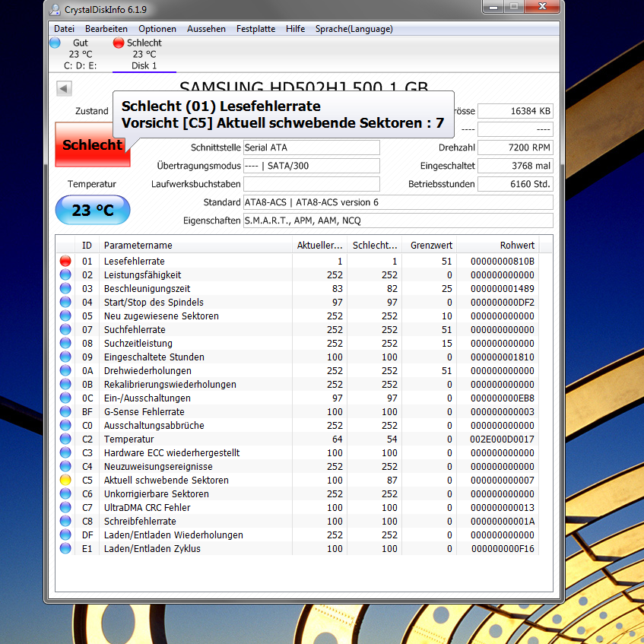Viewport: 644px width, 644px height.
Task: Click the status icon for G-Sense Fehlerrate
Action: 65,411
